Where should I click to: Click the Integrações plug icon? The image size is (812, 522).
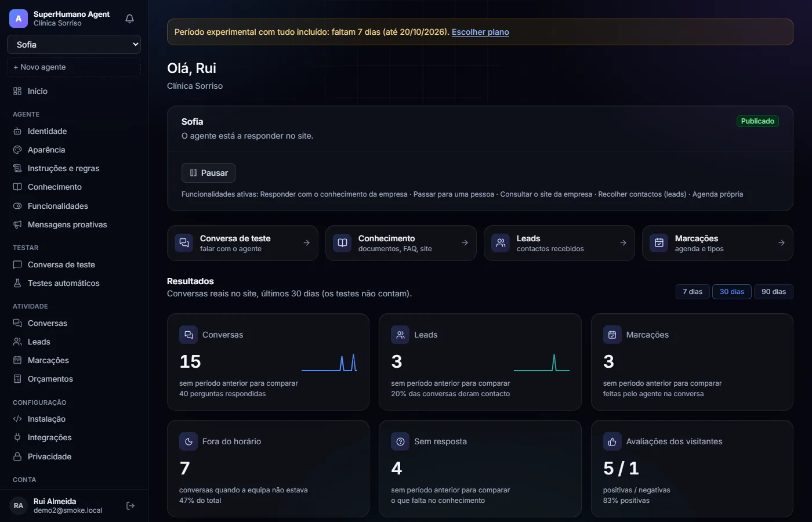[17, 437]
